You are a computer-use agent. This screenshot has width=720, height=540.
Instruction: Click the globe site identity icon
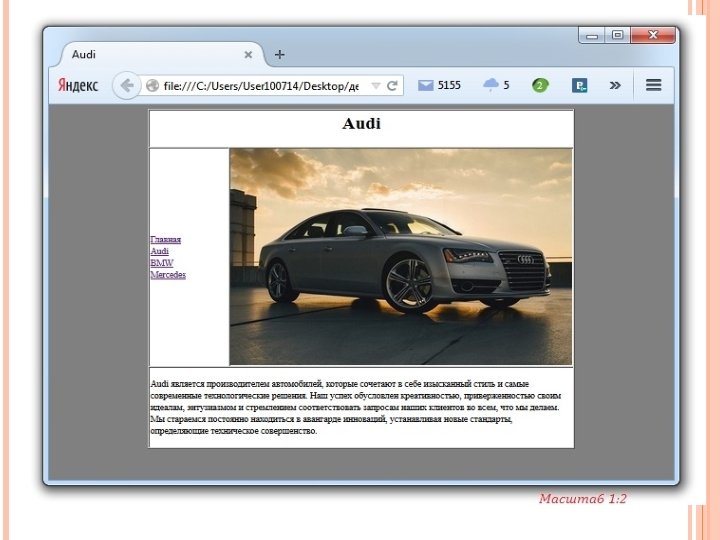[x=152, y=85]
